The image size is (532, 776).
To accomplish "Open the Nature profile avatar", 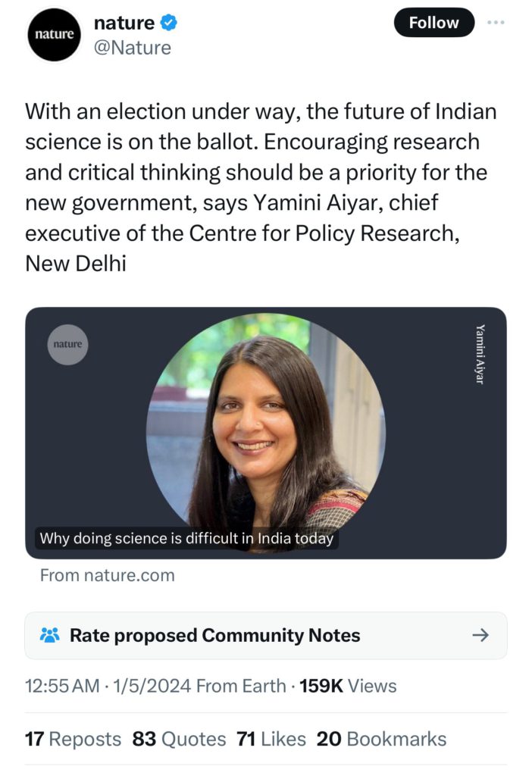I will click(x=55, y=34).
